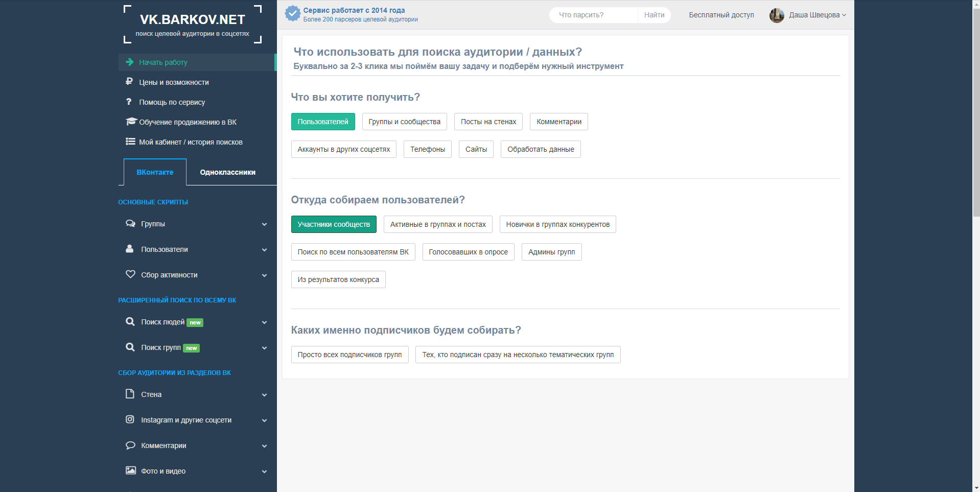
Task: Open the Бесплатный доступ link
Action: [x=721, y=15]
